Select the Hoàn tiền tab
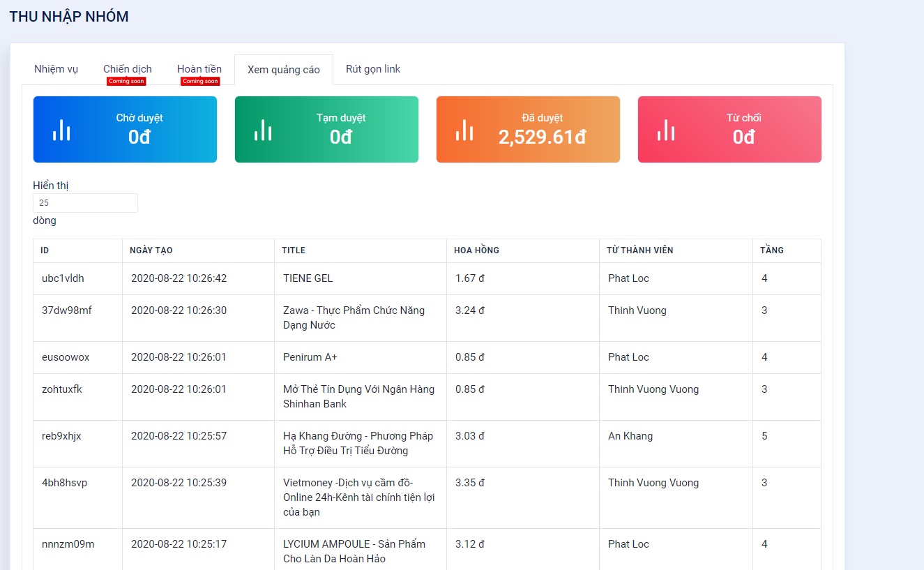Viewport: 924px width, 570px height. 199,69
